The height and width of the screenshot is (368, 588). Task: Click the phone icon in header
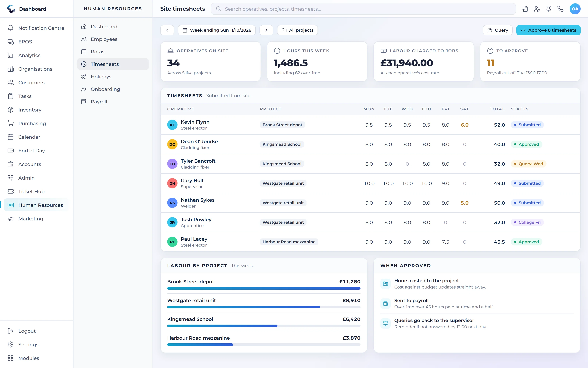561,9
